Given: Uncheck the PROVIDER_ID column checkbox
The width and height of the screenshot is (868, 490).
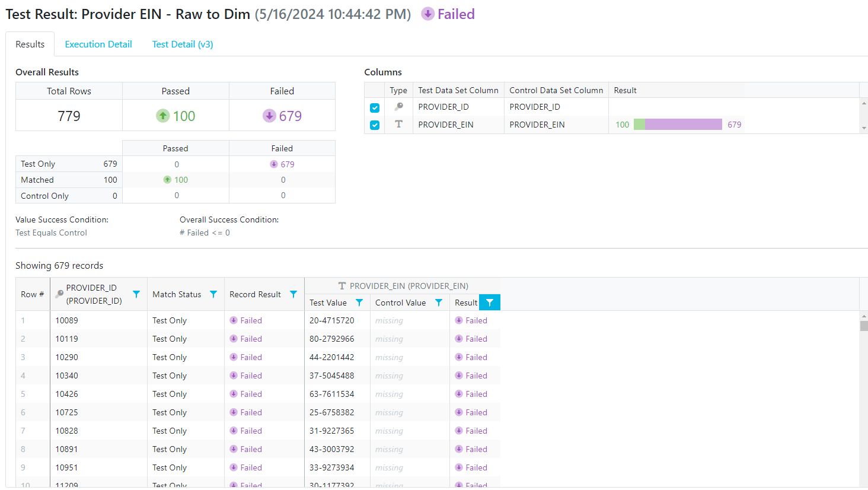Looking at the screenshot, I should pos(375,107).
